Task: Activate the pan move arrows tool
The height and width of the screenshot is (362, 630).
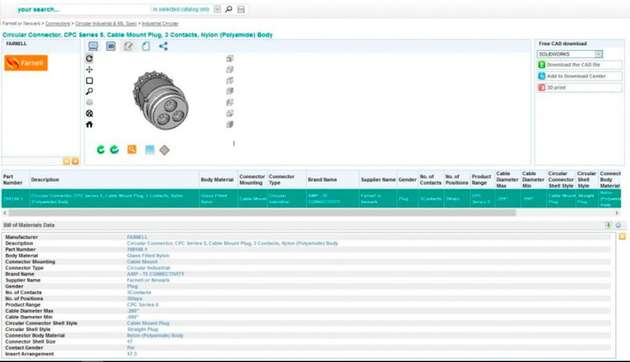Action: [x=89, y=70]
